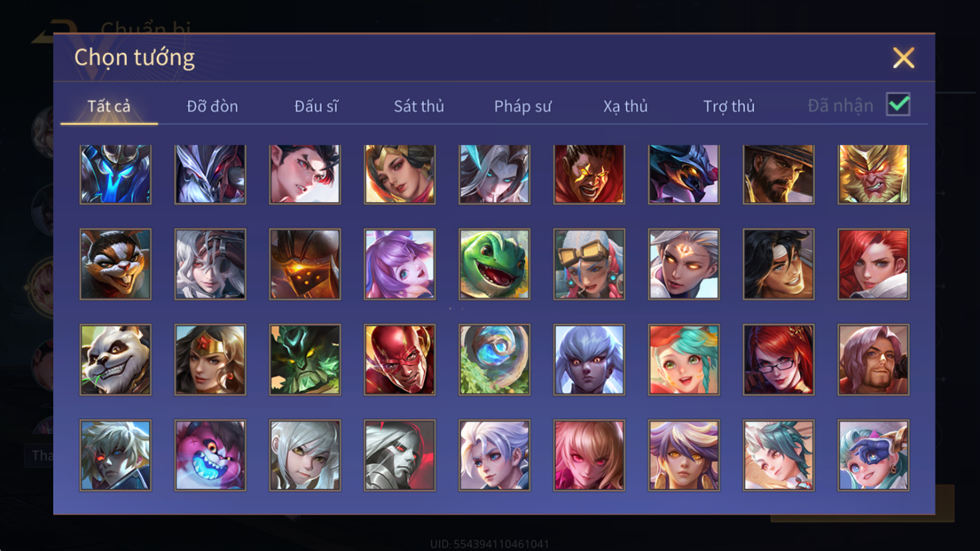Image resolution: width=980 pixels, height=551 pixels.
Task: Pick the purple-haired bunny girl hero
Action: pyautogui.click(x=399, y=265)
